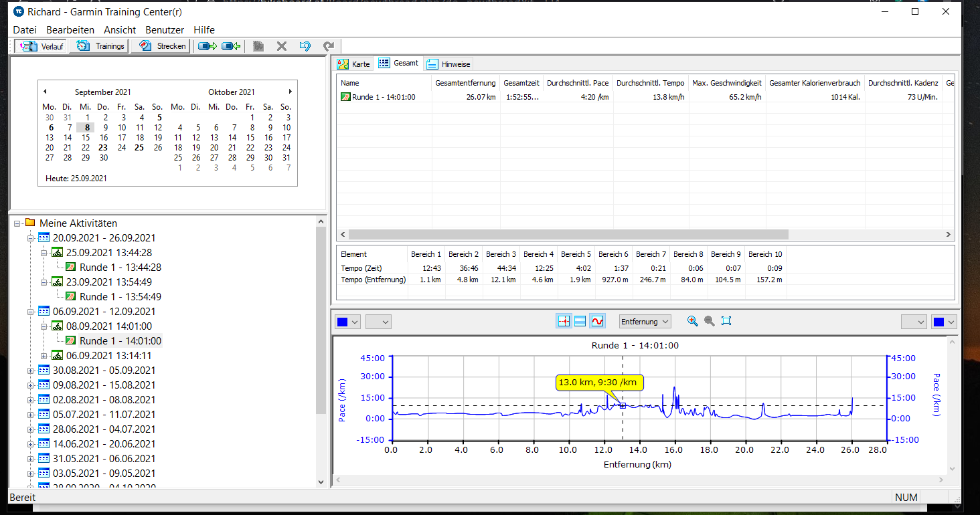Click the delete X toolbar icon

coord(282,46)
